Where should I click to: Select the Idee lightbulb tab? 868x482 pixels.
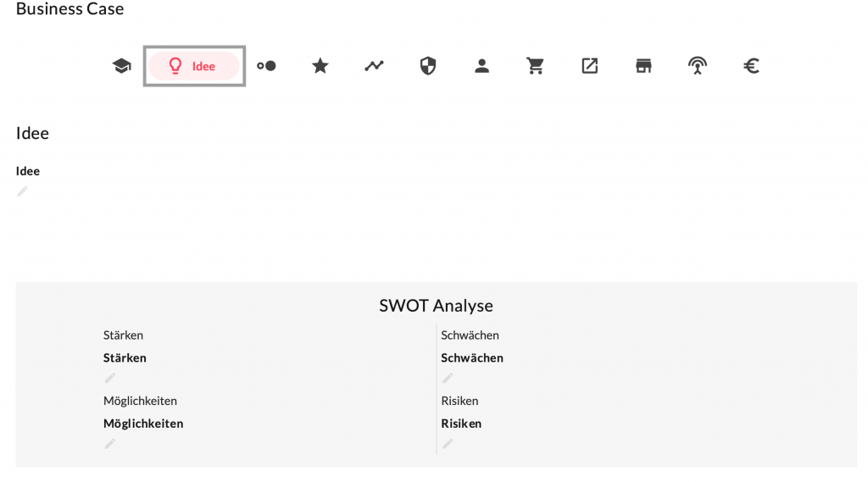(x=194, y=66)
